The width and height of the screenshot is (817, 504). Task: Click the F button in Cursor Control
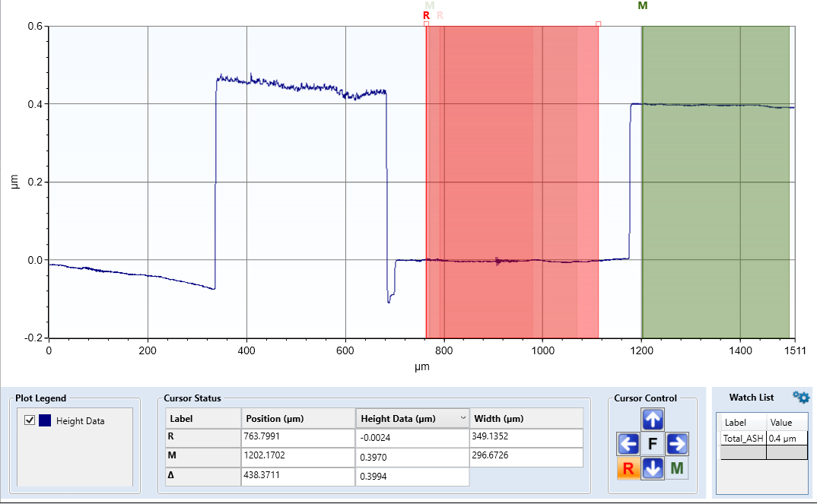tap(653, 444)
